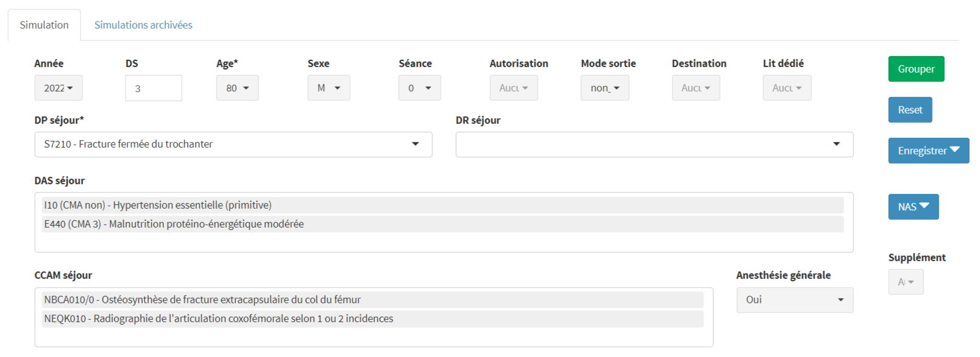
Task: Open the Anesthésie générale dropdown
Action: (x=794, y=300)
